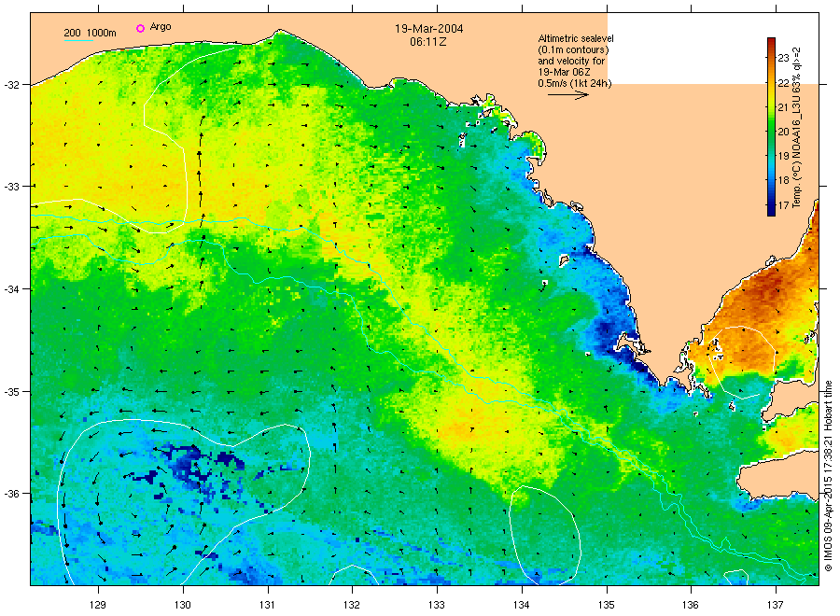Click the time '06:11Z'
Image resolution: width=840 pixels, height=616 pixels.
click(428, 41)
